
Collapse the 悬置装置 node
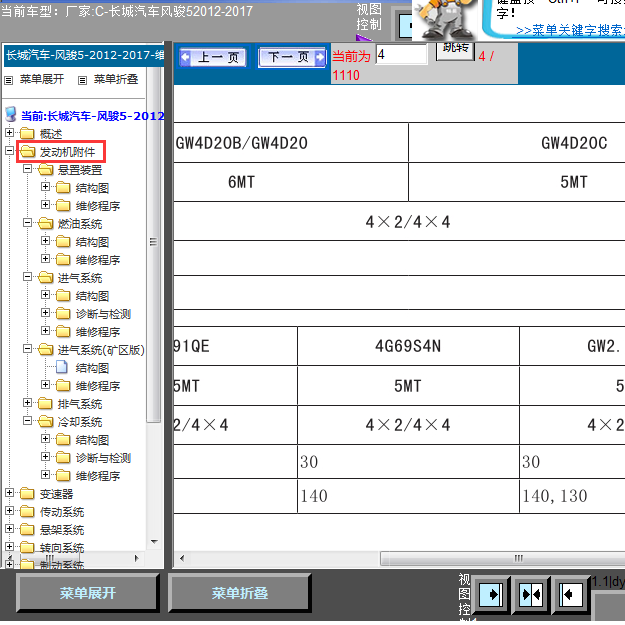click(x=28, y=169)
